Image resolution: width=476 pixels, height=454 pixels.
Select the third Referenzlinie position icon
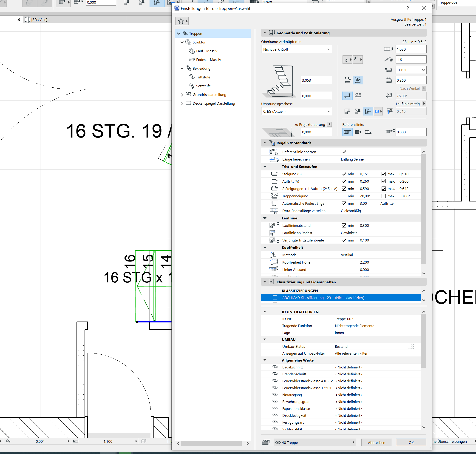[x=368, y=132]
